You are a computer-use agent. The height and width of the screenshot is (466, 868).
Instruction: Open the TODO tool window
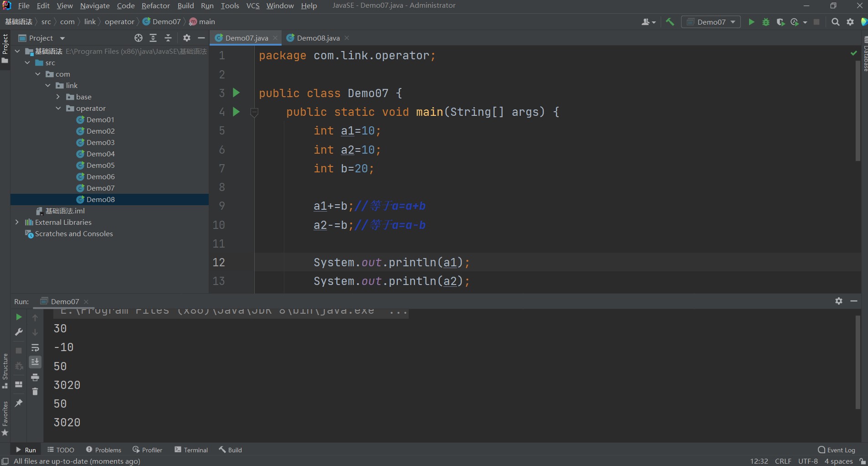(61, 450)
